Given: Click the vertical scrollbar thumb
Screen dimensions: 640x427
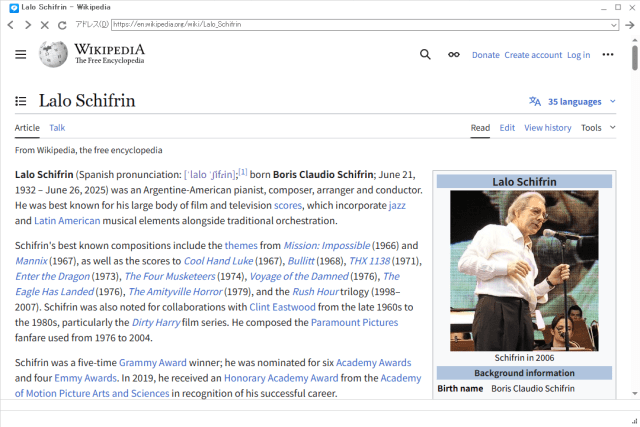Looking at the screenshot, I should tap(635, 58).
